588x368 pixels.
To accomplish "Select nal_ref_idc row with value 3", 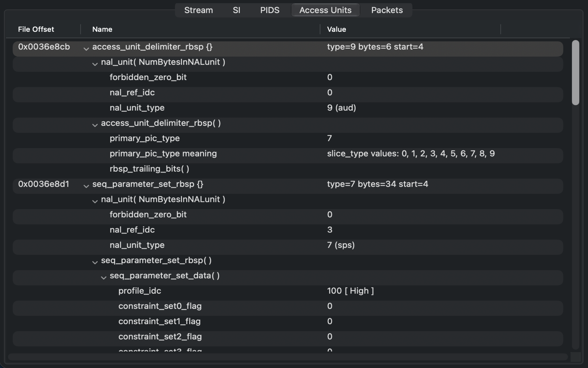I will tap(288, 232).
